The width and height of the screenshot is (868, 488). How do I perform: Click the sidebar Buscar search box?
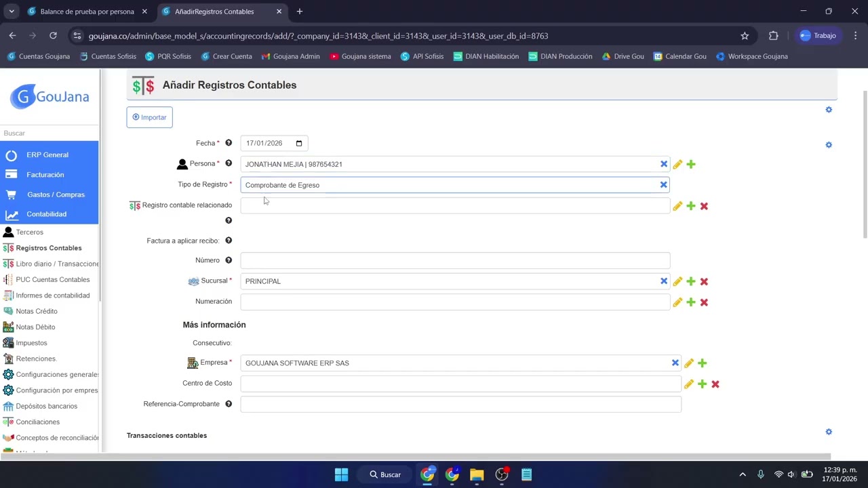pyautogui.click(x=49, y=134)
